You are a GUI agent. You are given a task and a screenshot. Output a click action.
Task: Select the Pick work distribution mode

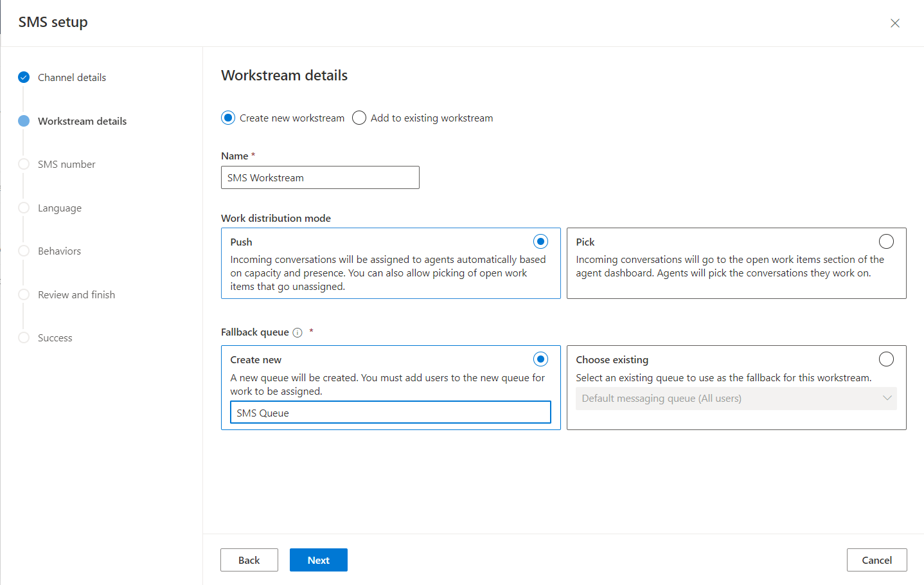886,241
